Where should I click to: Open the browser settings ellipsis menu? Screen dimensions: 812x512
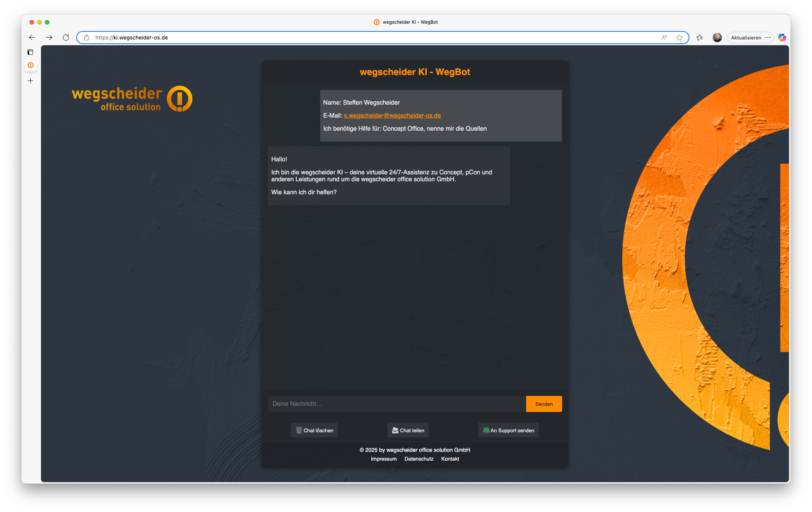point(768,38)
